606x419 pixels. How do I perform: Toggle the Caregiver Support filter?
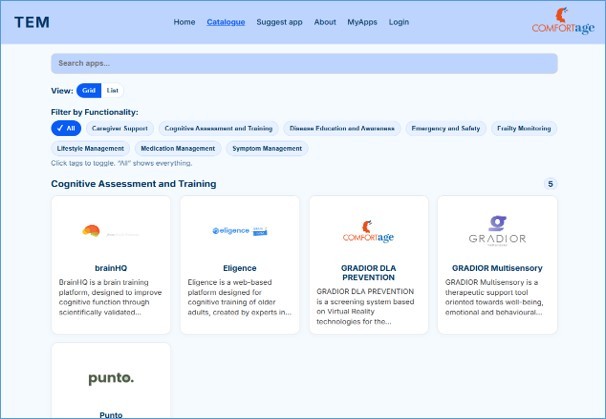click(120, 128)
